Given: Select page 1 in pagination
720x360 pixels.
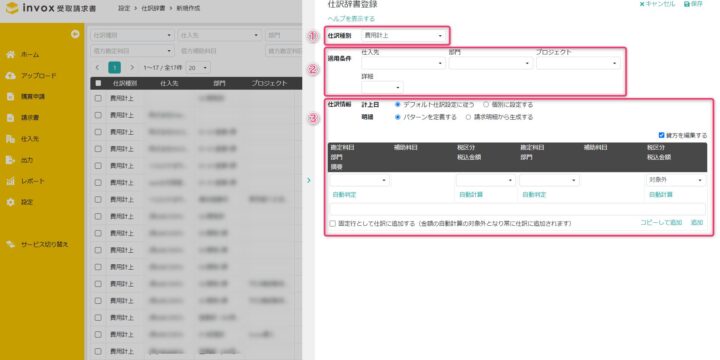Looking at the screenshot, I should tap(114, 68).
